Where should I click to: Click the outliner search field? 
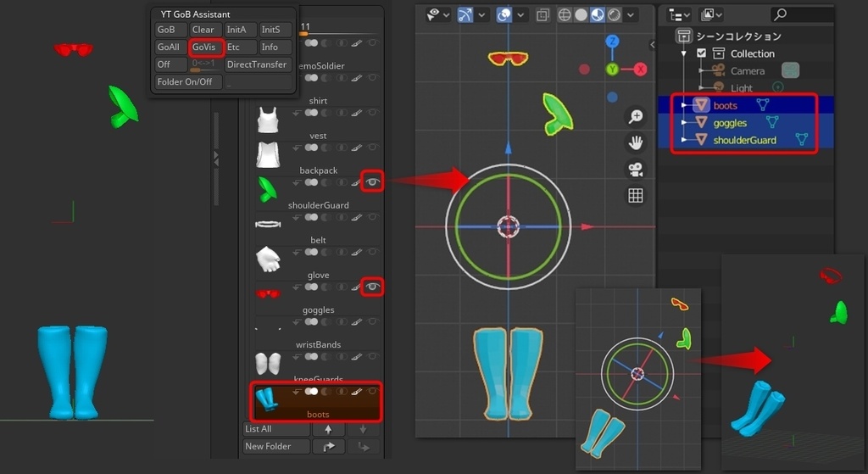[x=801, y=14]
